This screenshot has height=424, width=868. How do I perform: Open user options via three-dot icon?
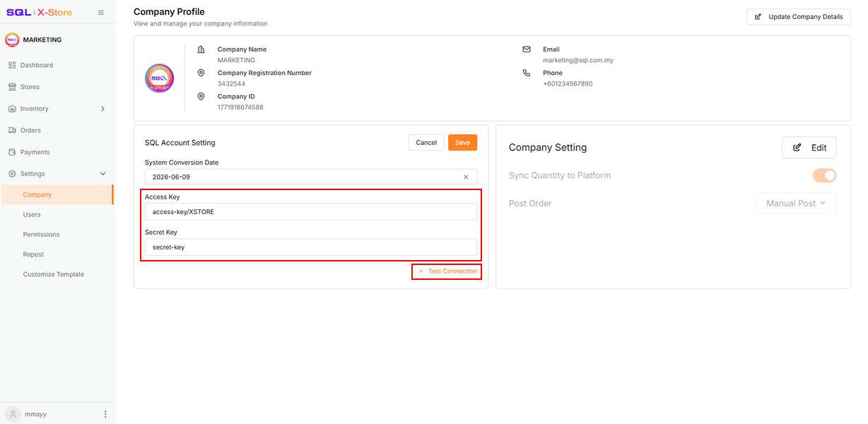click(x=105, y=414)
